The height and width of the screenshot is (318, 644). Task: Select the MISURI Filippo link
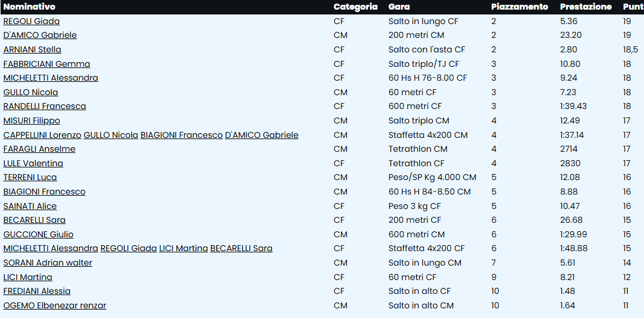32,120
